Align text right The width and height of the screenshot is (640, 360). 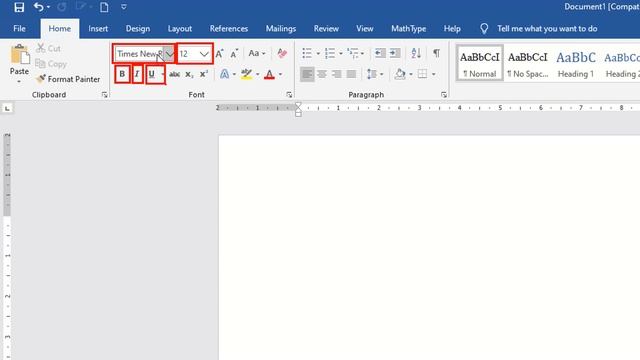(x=337, y=74)
